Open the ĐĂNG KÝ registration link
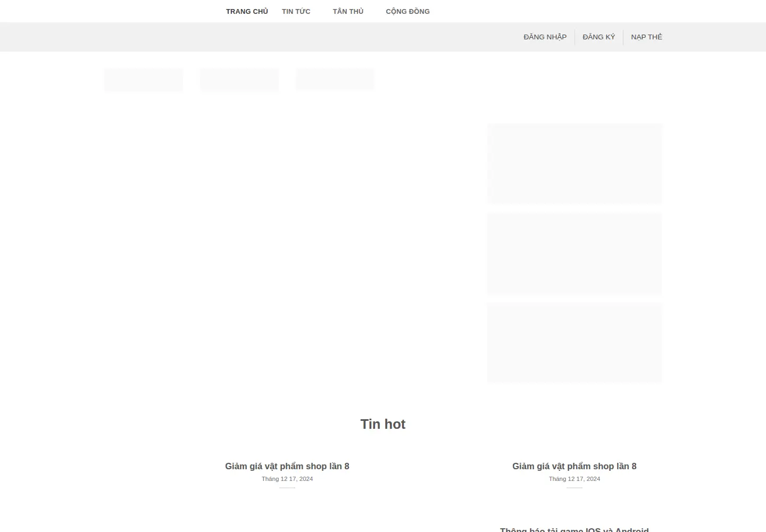This screenshot has height=532, width=766. click(x=599, y=37)
